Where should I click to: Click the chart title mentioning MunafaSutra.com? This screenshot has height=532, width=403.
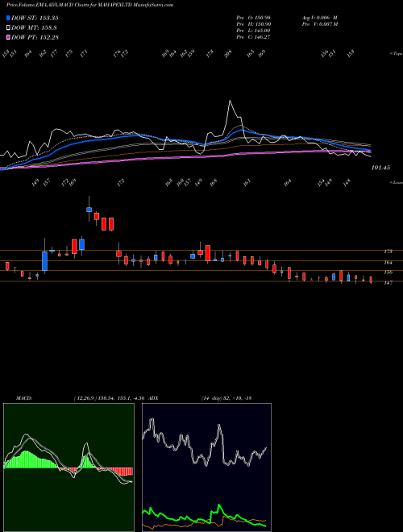point(90,5)
